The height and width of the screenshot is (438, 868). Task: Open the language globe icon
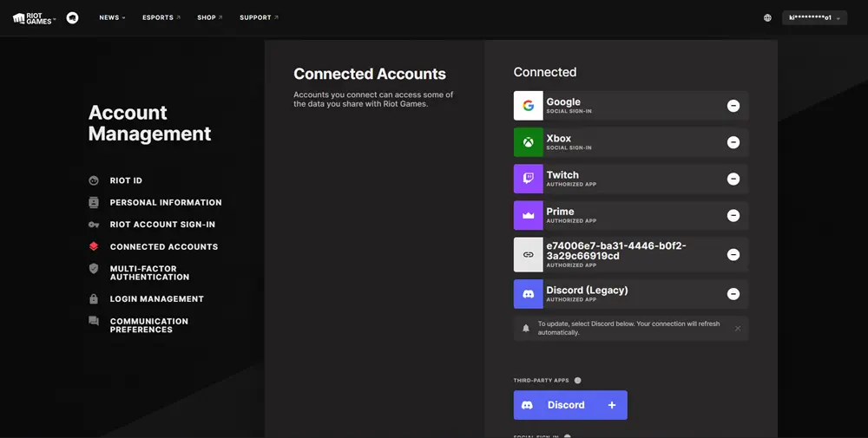click(x=767, y=17)
